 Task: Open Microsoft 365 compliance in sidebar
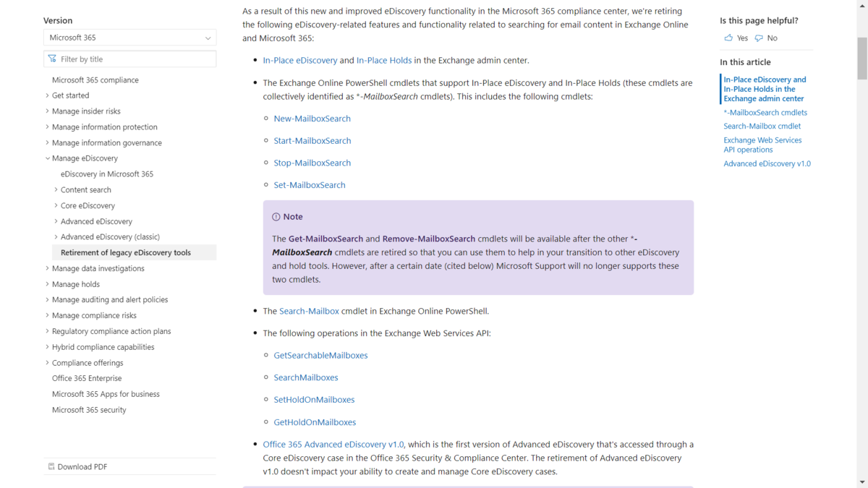[95, 80]
